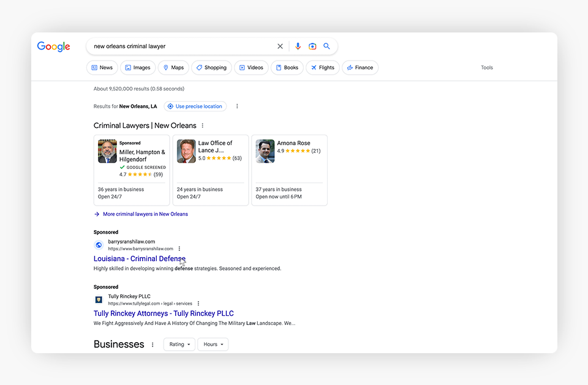Expand the Rating filter dropdown
Image resolution: width=588 pixels, height=385 pixels.
pos(179,345)
